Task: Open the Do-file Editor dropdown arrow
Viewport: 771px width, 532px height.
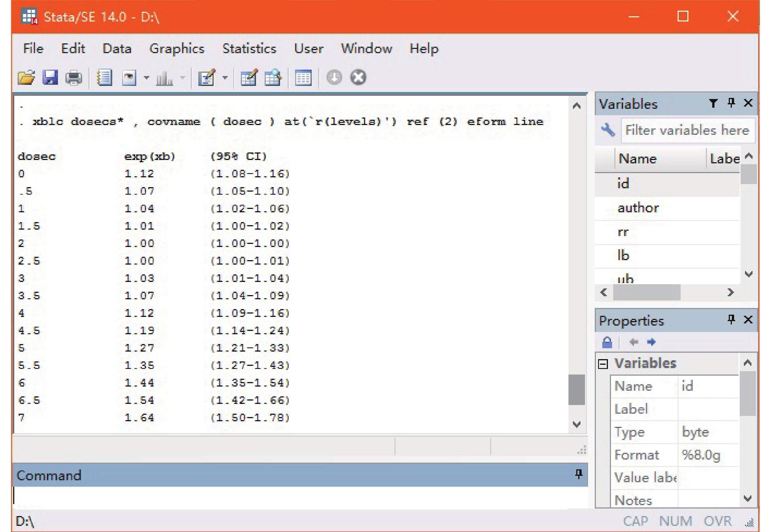Action: point(225,78)
